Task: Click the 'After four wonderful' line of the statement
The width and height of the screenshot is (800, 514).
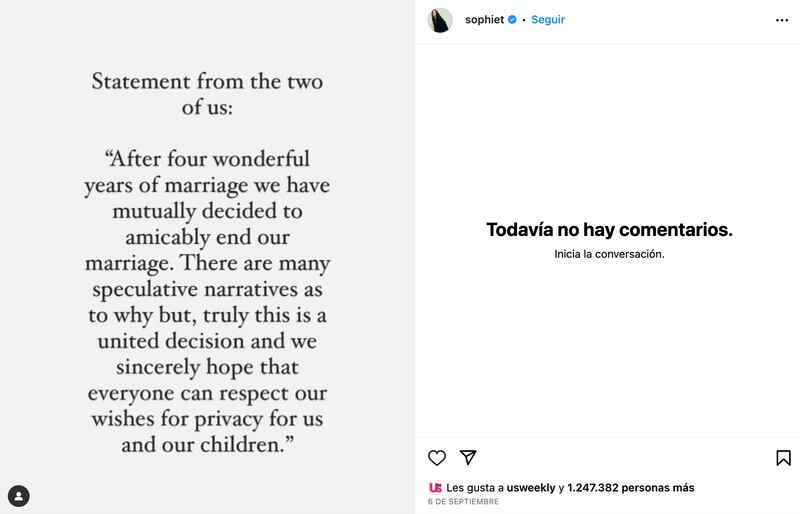Action: 207,159
